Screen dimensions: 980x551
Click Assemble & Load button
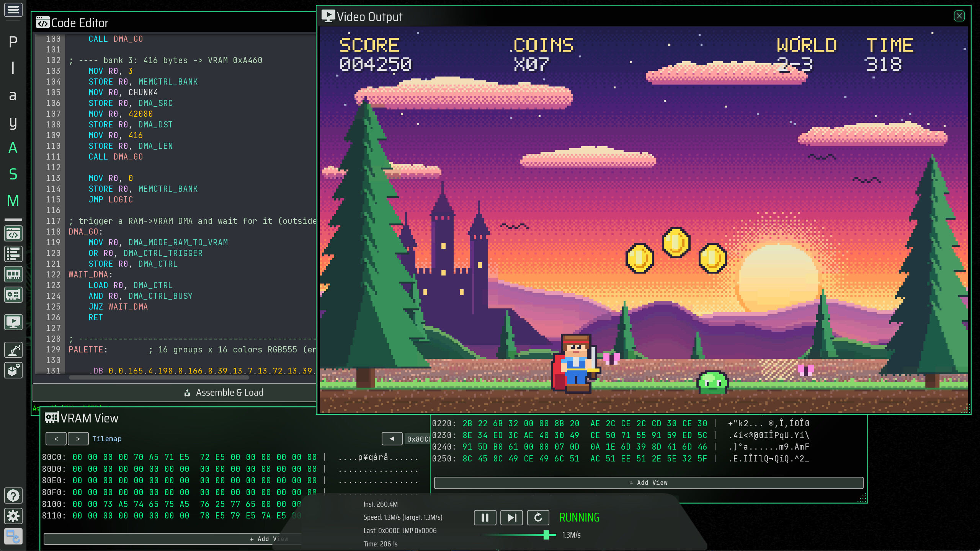click(x=175, y=393)
